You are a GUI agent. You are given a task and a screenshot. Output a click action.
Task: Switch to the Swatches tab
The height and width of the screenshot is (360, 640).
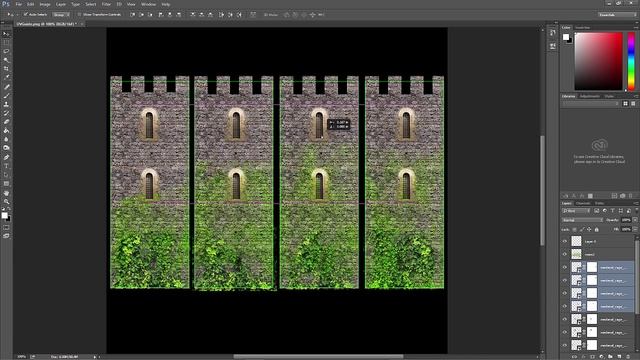(x=582, y=28)
